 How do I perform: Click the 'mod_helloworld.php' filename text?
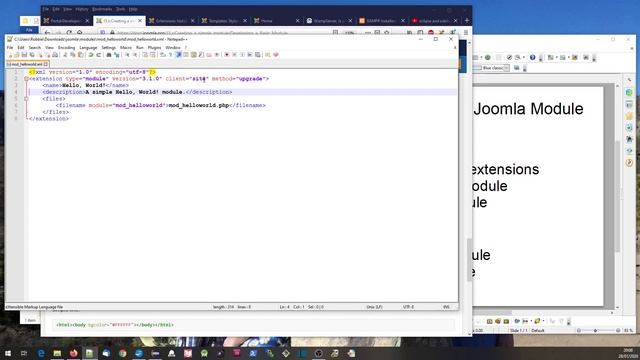coord(199,105)
